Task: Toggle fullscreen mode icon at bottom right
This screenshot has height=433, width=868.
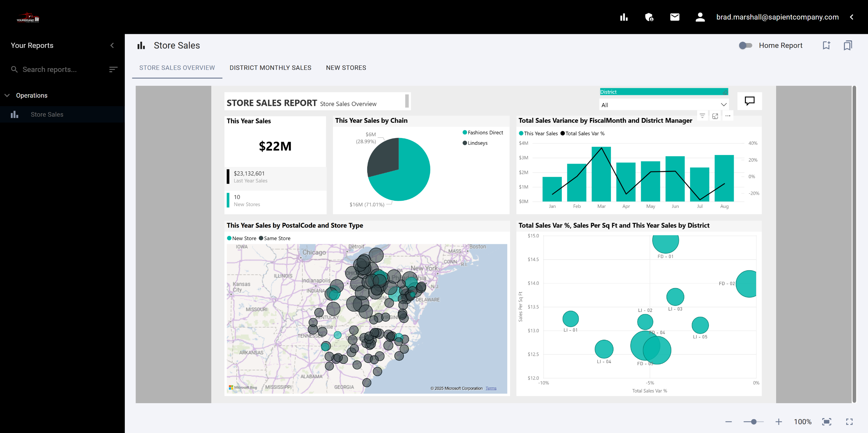Action: [x=849, y=421]
